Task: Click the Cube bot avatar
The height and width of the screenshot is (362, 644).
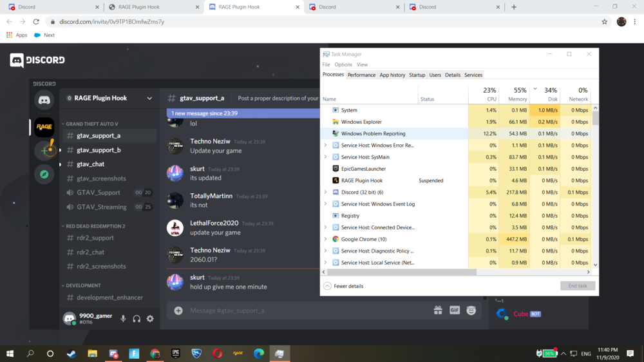Action: point(502,314)
